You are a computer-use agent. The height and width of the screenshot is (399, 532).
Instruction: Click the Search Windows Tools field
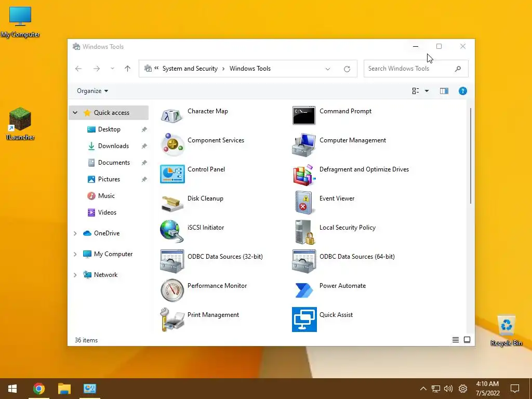[x=416, y=69]
